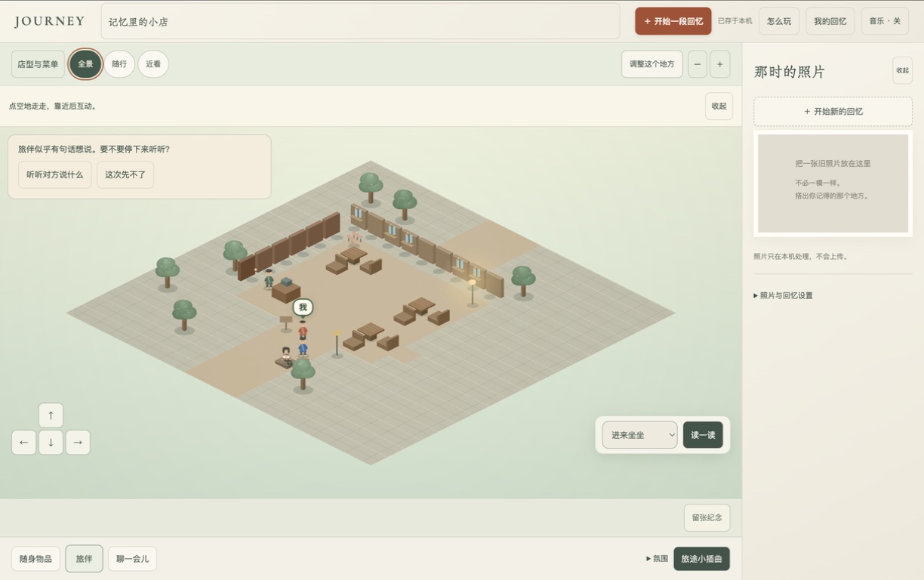Open the 聊一会儿 tab
Image resolution: width=924 pixels, height=580 pixels.
click(132, 559)
